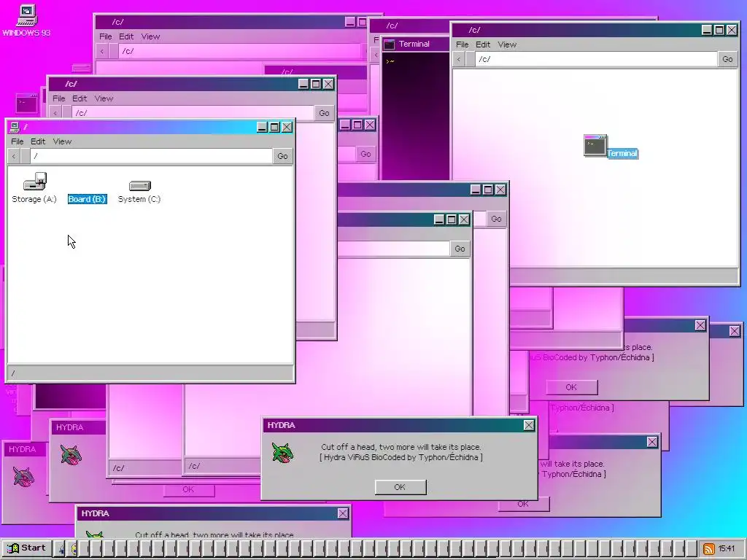Open the View menu in the '/' window
The height and width of the screenshot is (560, 747).
[x=62, y=141]
